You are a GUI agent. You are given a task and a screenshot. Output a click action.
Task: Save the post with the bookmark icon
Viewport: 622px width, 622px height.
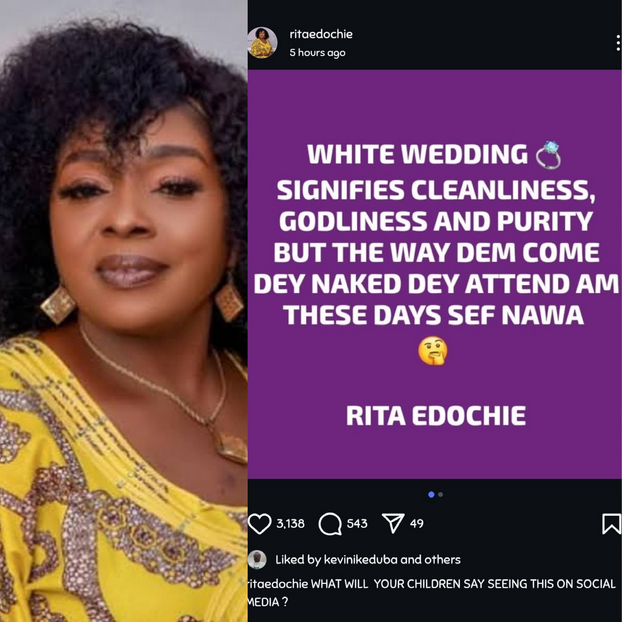pyautogui.click(x=611, y=523)
